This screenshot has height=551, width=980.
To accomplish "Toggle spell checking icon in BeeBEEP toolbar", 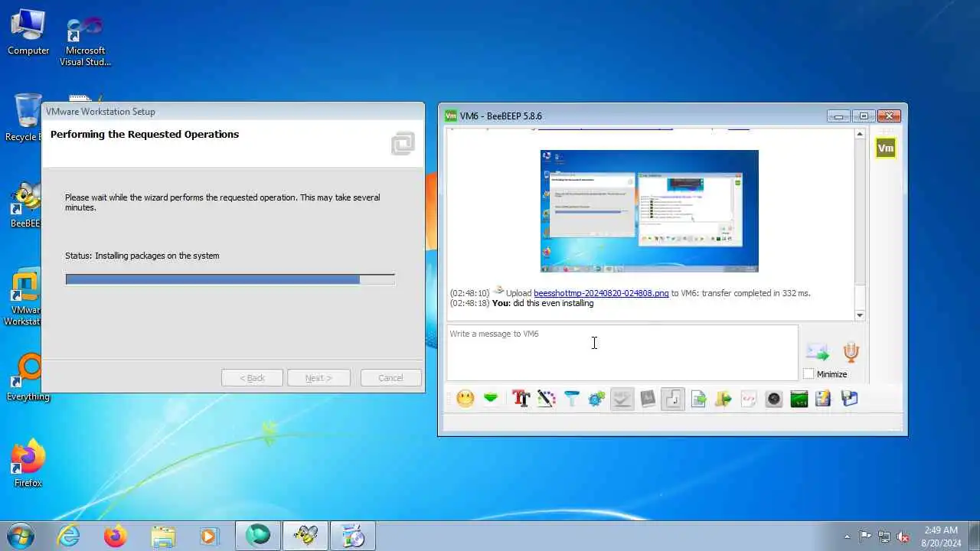I will [x=622, y=399].
